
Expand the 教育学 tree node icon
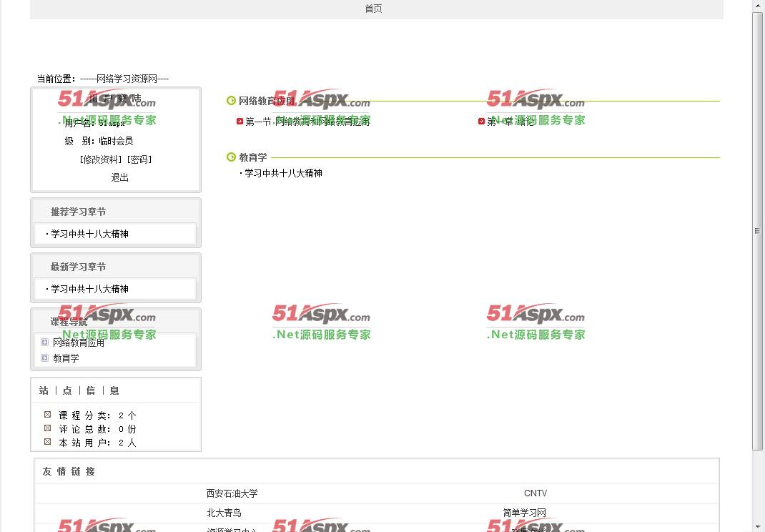pos(44,358)
